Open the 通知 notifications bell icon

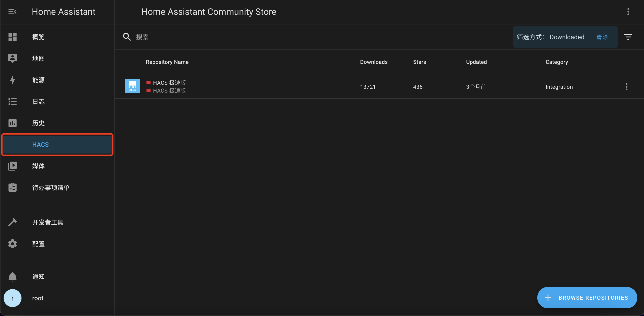point(12,277)
